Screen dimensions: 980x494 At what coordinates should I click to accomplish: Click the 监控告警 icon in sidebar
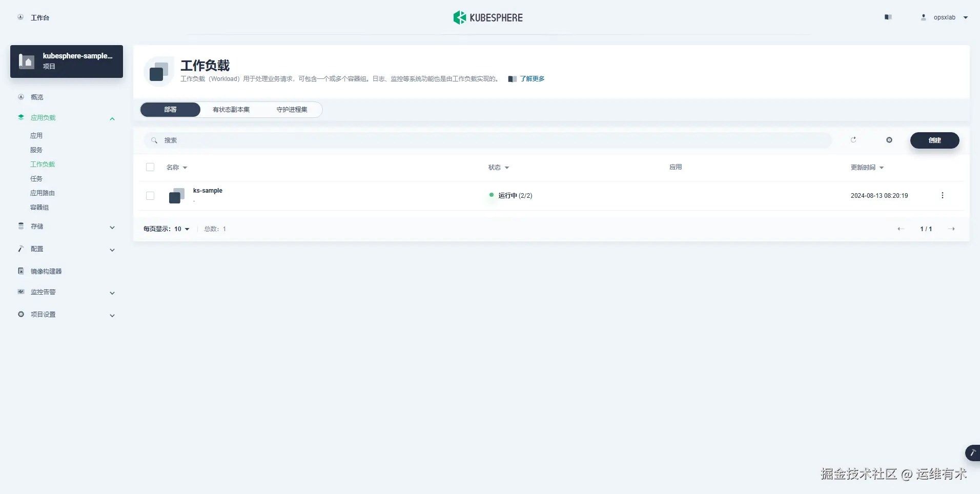click(x=21, y=292)
